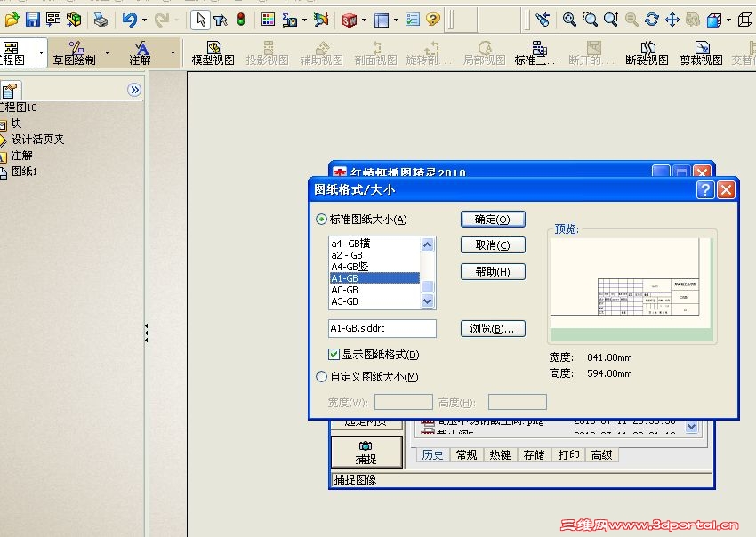Click the Rotate View circular arrows icon
This screenshot has width=756, height=537.
click(652, 20)
